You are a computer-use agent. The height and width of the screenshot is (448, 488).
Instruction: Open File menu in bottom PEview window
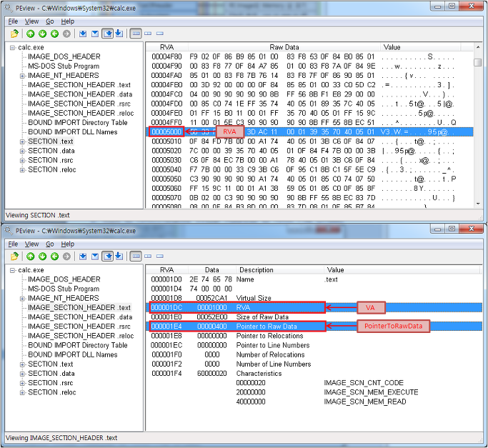coord(13,244)
